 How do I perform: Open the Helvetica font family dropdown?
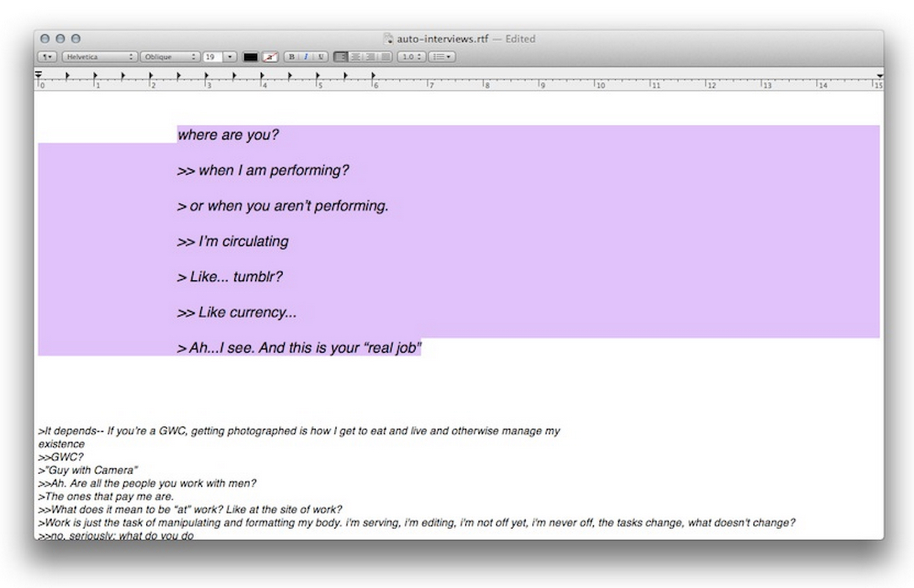[x=99, y=57]
